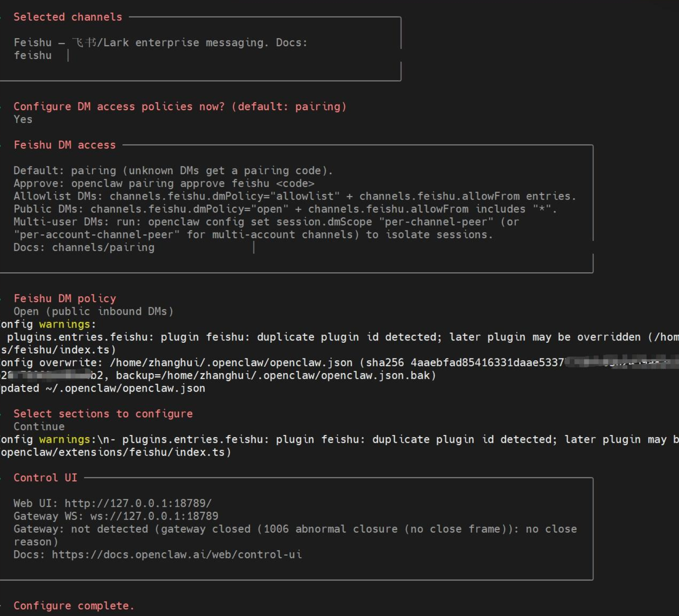Image resolution: width=679 pixels, height=616 pixels.
Task: Click the 'openclaw/extensions/feishu/index.ts)' line
Action: click(115, 452)
